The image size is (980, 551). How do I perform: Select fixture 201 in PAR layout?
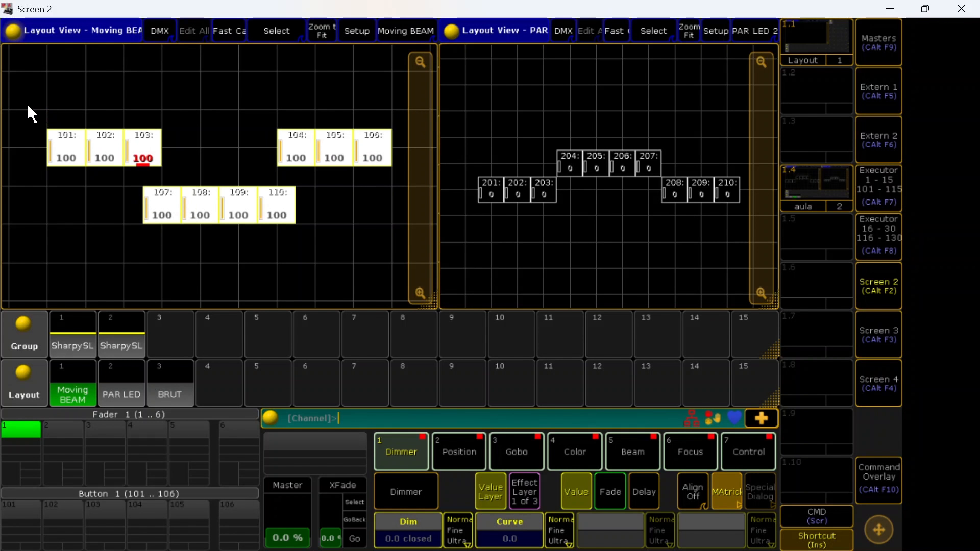click(491, 189)
